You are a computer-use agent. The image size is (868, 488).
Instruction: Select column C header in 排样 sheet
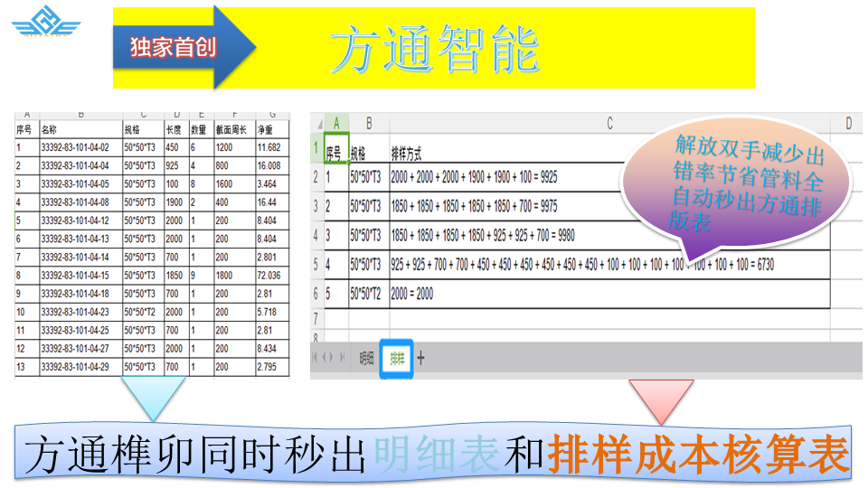[x=609, y=123]
